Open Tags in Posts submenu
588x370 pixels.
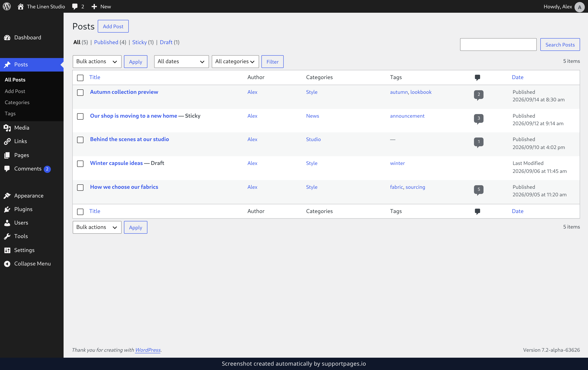tap(10, 114)
